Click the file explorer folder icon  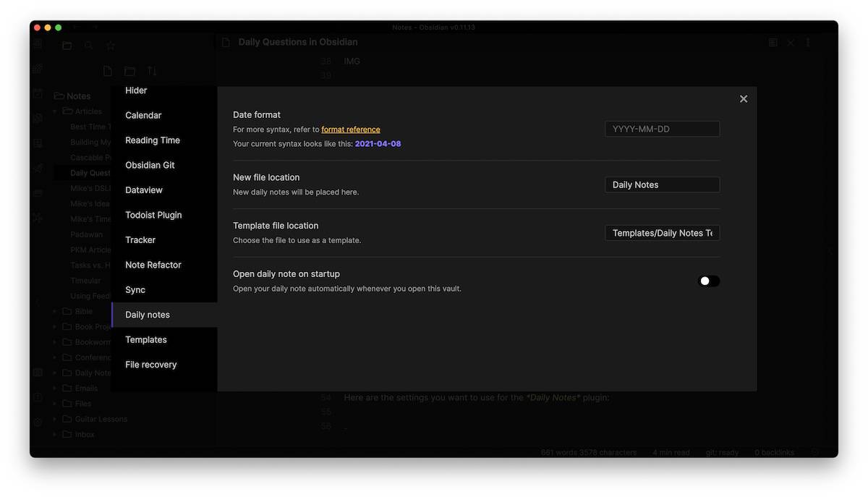pyautogui.click(x=67, y=46)
